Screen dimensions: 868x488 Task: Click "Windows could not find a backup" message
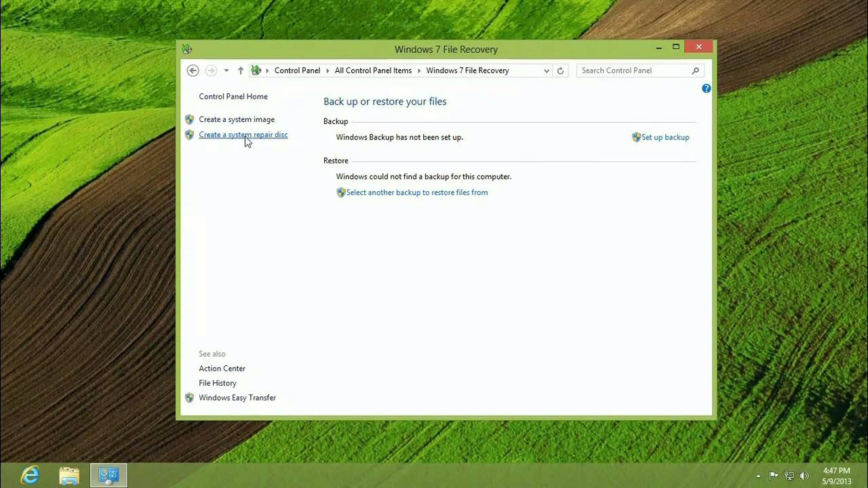point(424,176)
